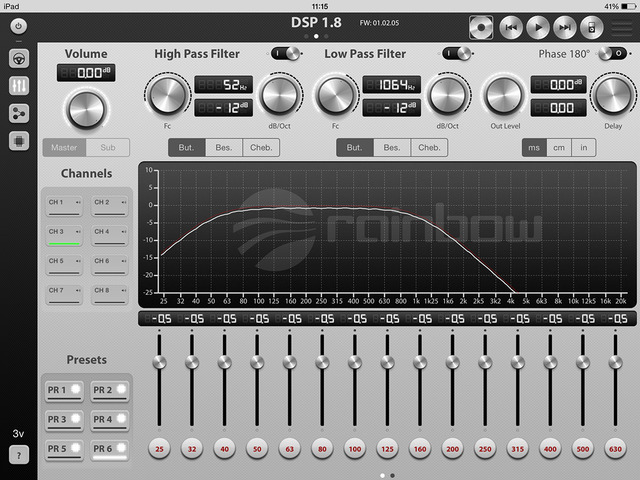Image resolution: width=640 pixels, height=480 pixels.
Task: Choose But. for high pass filter
Action: (187, 147)
